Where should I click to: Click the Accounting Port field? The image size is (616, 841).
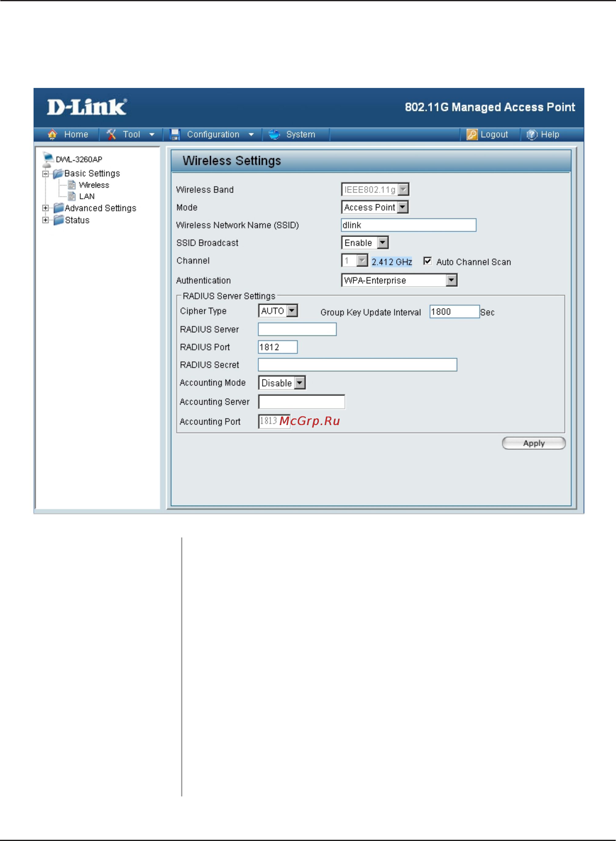pyautogui.click(x=274, y=421)
